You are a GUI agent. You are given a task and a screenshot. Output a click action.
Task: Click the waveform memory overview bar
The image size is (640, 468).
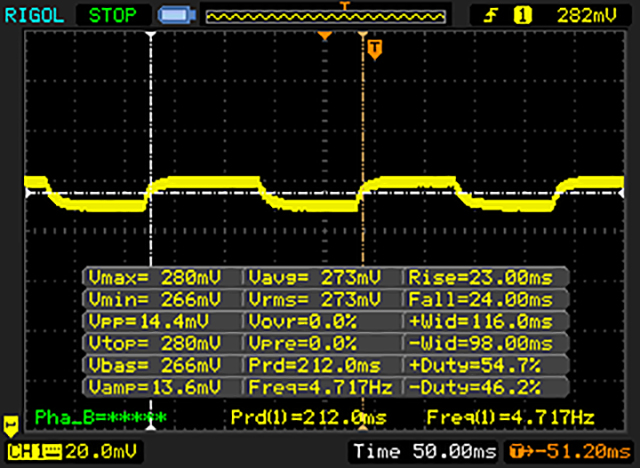pos(326,17)
